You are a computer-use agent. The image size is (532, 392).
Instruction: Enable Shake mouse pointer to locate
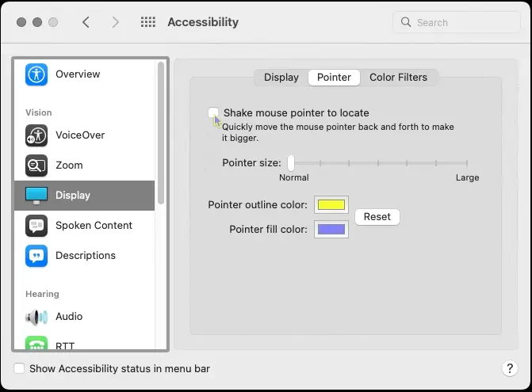point(213,112)
